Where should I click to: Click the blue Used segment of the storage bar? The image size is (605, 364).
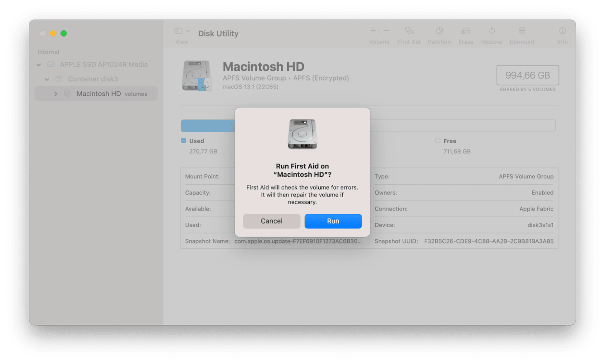coord(208,126)
